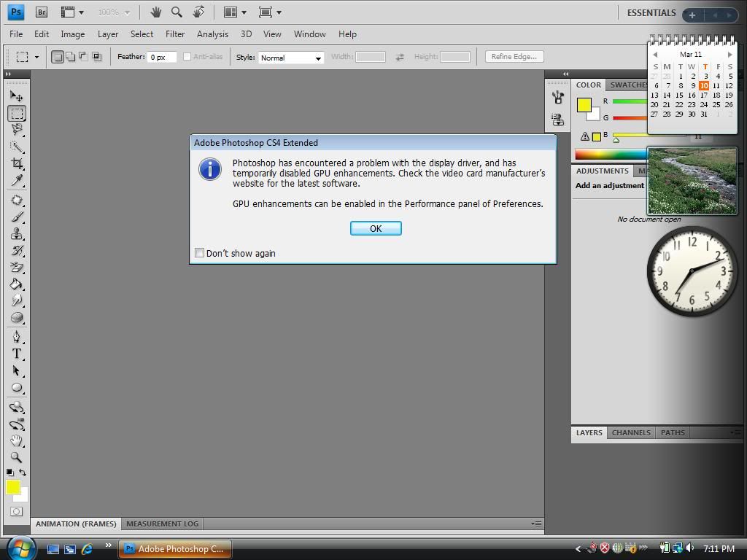Open the File menu
This screenshot has width=747, height=560.
pos(16,34)
